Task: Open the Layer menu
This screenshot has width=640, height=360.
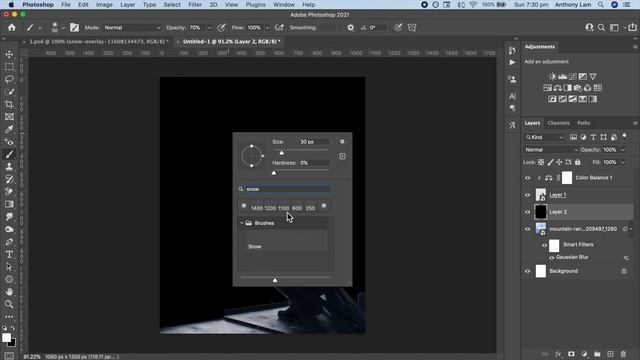Action: pos(127,4)
